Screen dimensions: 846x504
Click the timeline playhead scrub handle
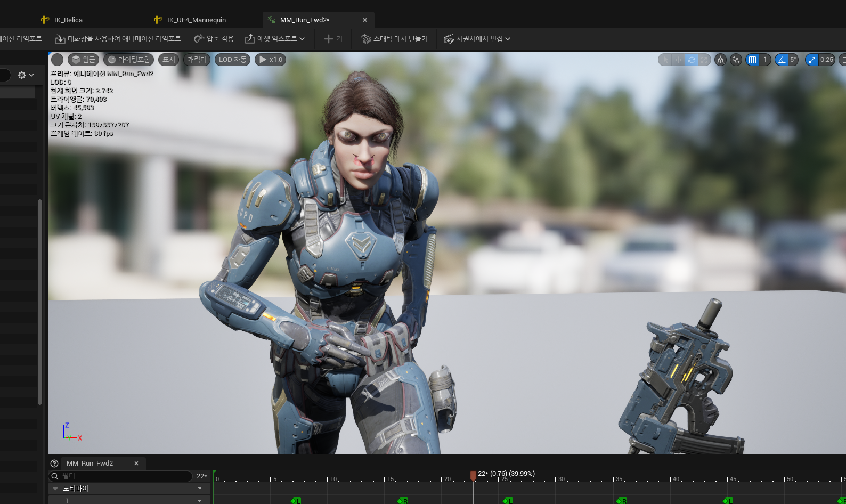(x=473, y=475)
